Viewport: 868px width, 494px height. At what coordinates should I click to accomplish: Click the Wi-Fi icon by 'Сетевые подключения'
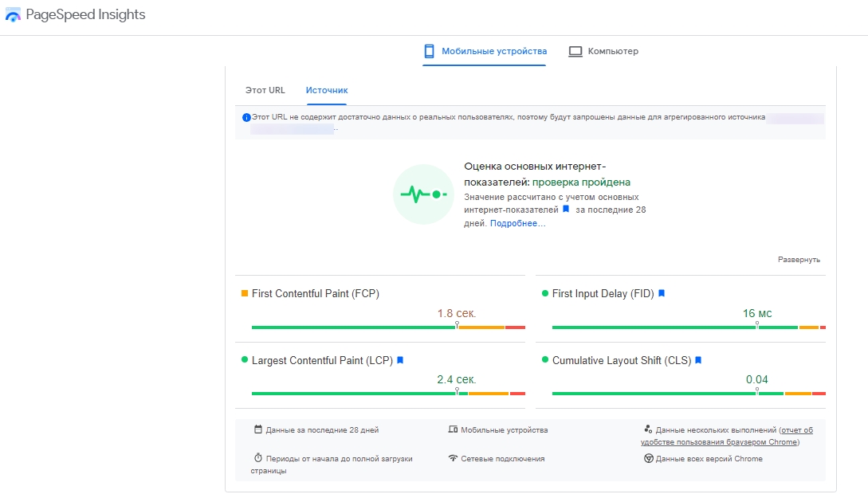pos(453,458)
